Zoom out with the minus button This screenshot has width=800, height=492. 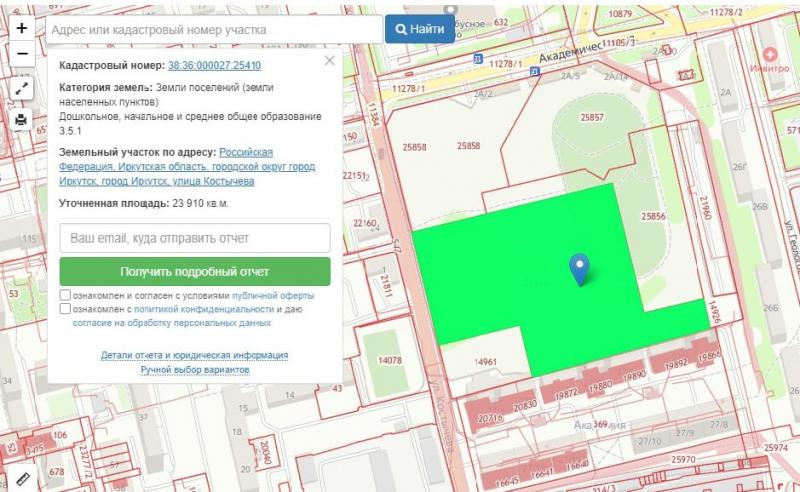21,53
